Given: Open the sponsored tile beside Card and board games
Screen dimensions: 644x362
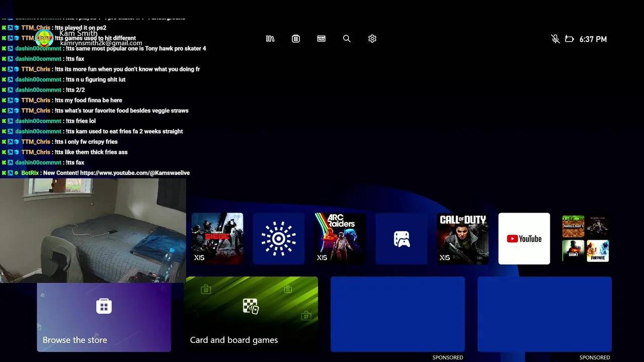Looking at the screenshot, I should point(397,314).
